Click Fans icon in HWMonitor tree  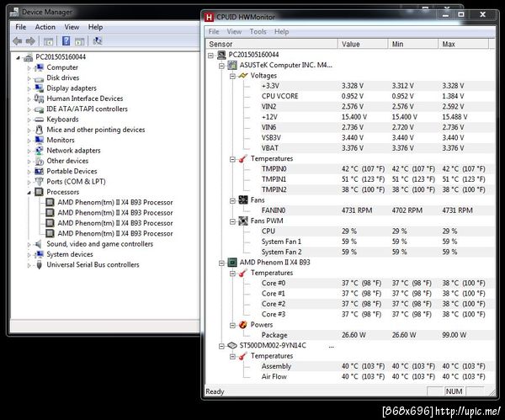(243, 200)
